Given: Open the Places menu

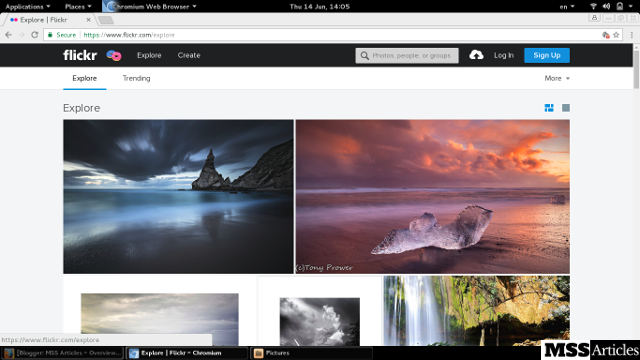Looking at the screenshot, I should coord(78,7).
